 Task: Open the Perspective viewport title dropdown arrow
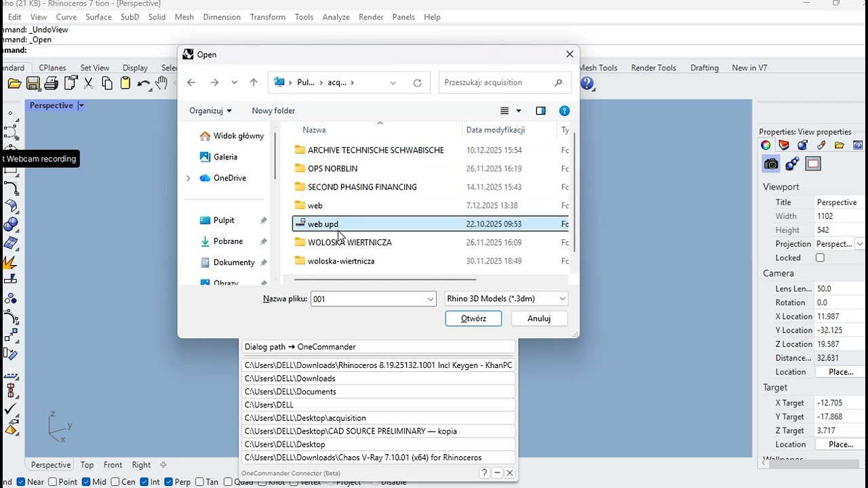[x=81, y=106]
